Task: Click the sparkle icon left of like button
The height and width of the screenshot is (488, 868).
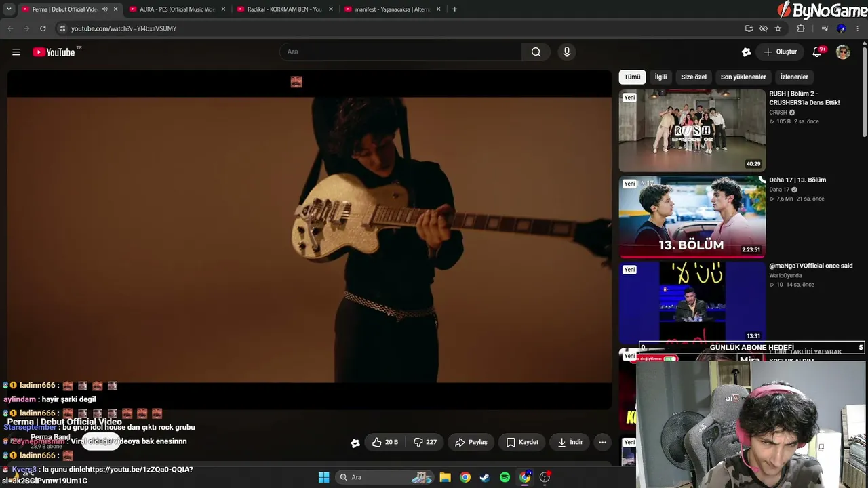Action: pyautogui.click(x=355, y=443)
